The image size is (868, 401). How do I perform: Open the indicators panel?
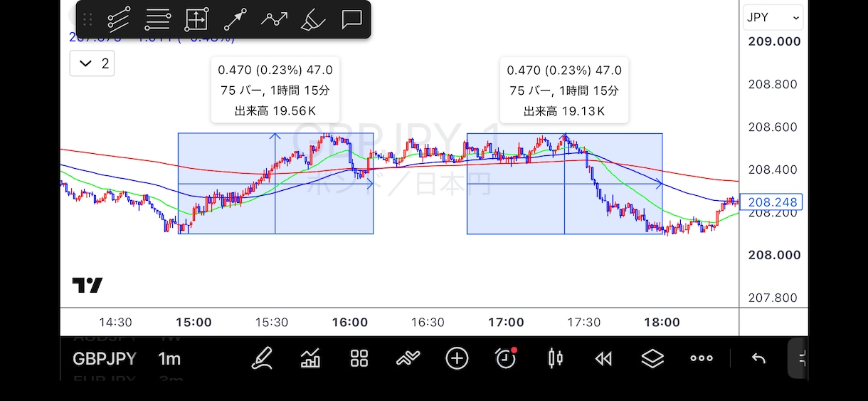tap(310, 358)
